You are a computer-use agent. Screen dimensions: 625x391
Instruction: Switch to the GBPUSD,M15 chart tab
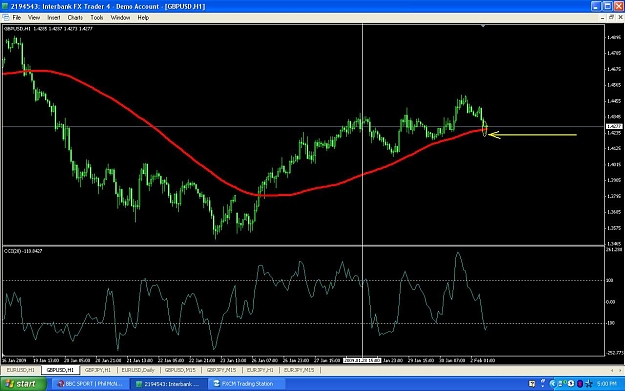pyautogui.click(x=180, y=370)
